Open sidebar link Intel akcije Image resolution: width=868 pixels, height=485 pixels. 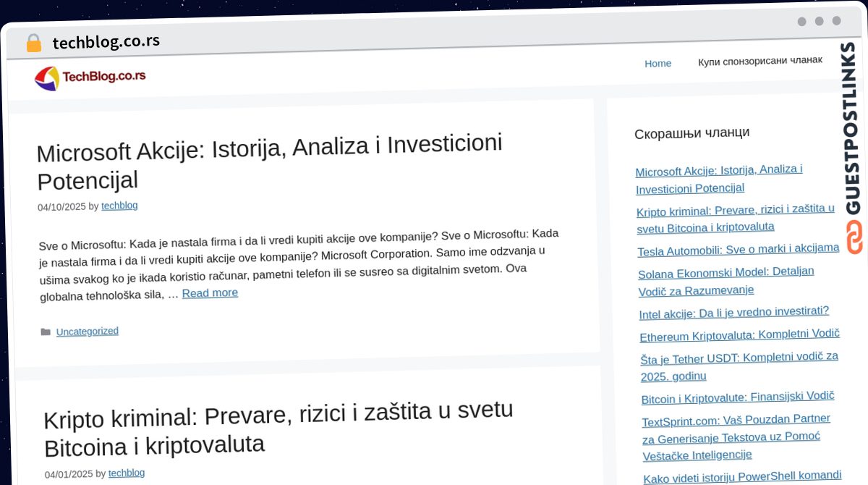[734, 313]
